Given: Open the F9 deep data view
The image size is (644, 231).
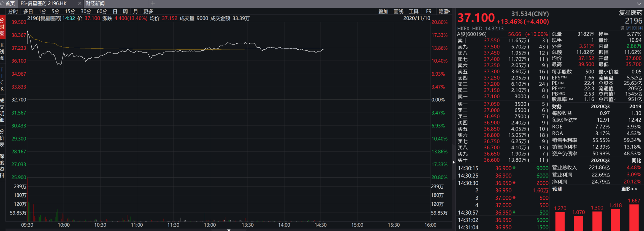Looking at the screenshot, I should (x=429, y=11).
